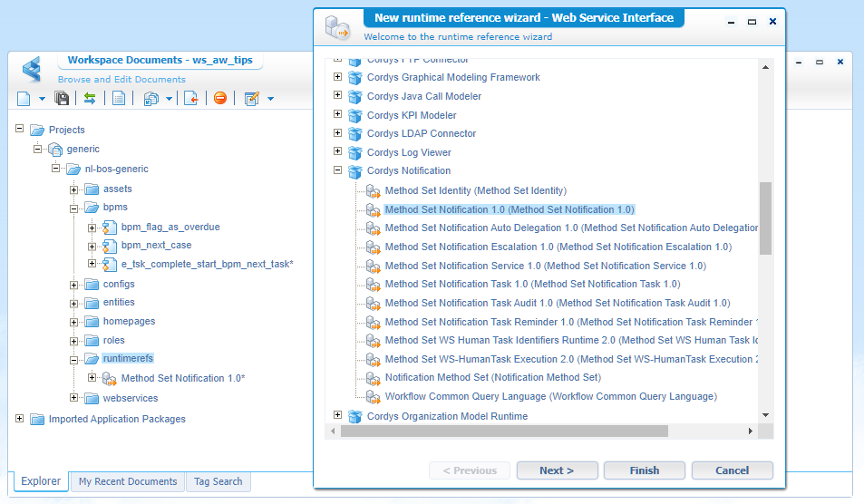
Task: Open dropdown arrow beside the edit pencil icon
Action: (x=269, y=99)
